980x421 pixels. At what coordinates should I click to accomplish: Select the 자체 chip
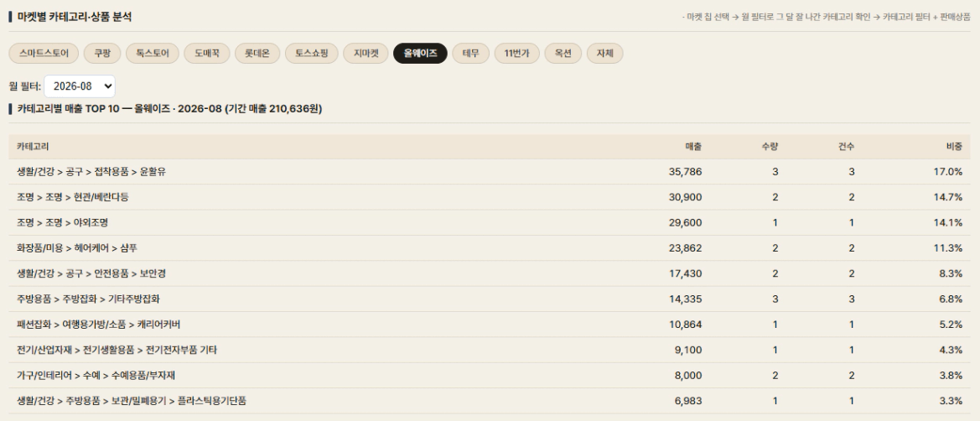[x=605, y=54]
